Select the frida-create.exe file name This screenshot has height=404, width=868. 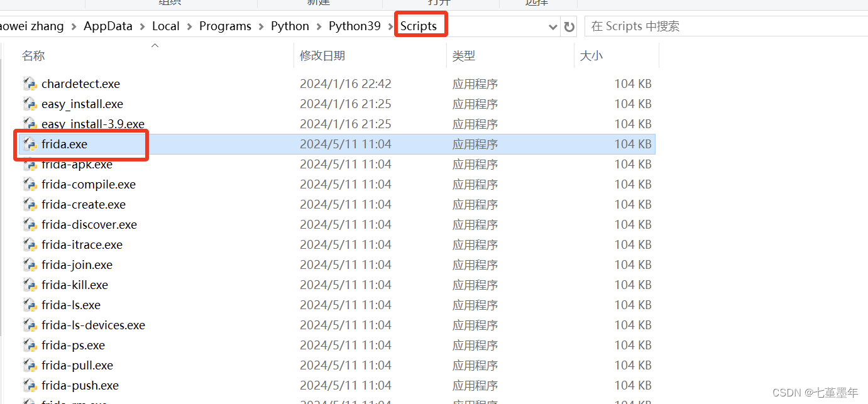pos(84,204)
